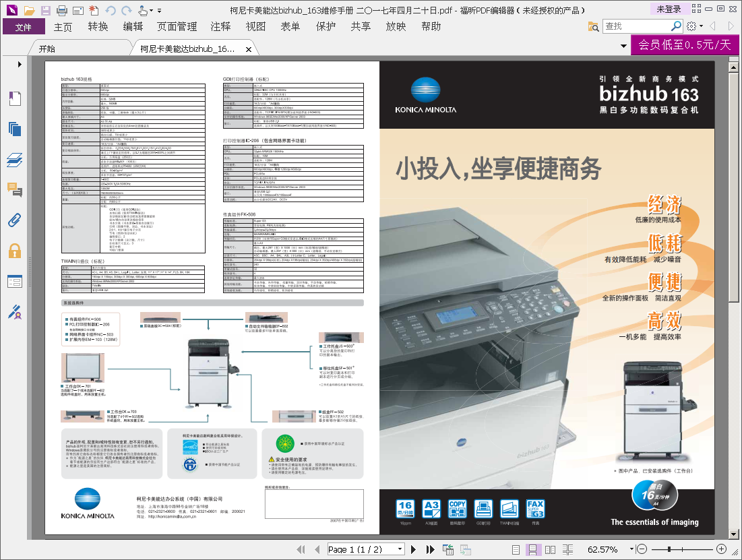
Task: Go to previous page arrow
Action: pyautogui.click(x=317, y=550)
